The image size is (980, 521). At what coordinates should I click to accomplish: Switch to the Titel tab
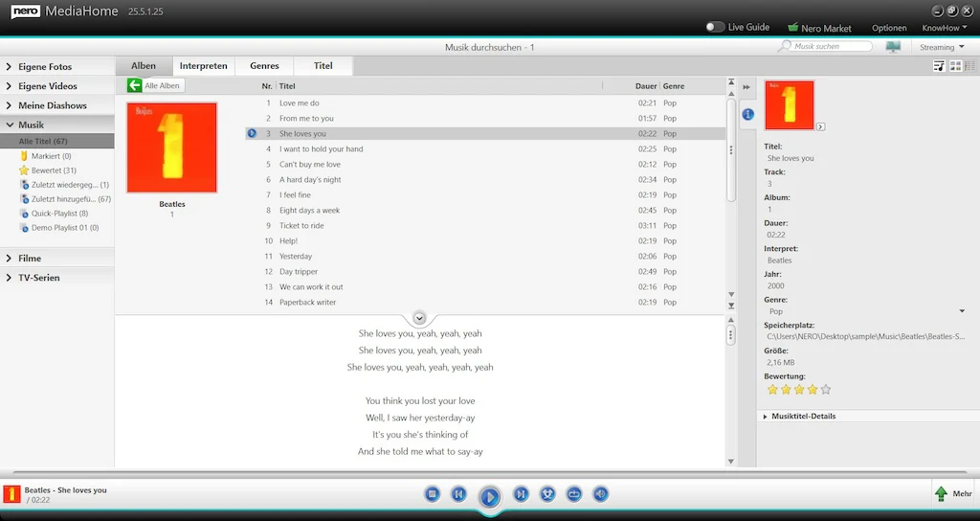pos(323,66)
